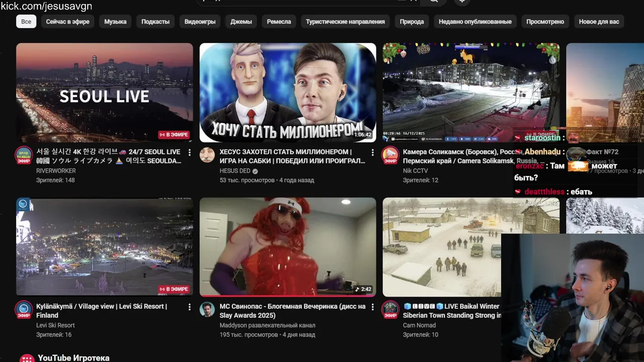Click the 'staroostin' chat username
The height and width of the screenshot is (362, 644).
point(542,137)
